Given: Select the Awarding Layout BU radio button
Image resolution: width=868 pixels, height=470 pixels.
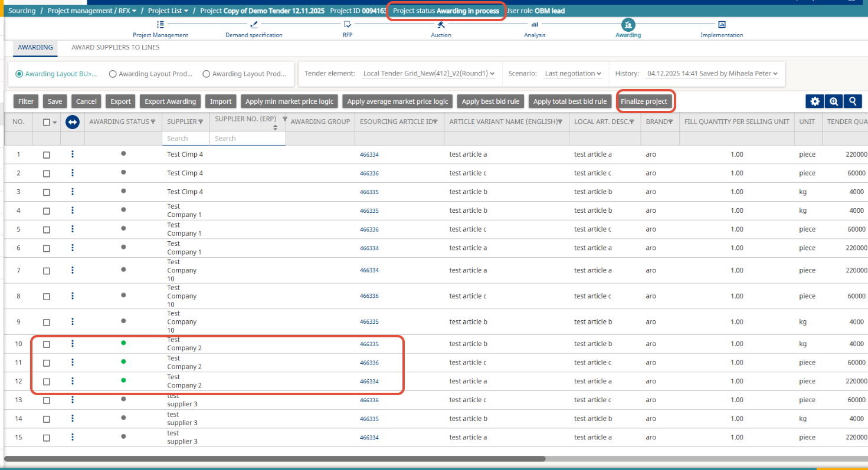Looking at the screenshot, I should (19, 74).
